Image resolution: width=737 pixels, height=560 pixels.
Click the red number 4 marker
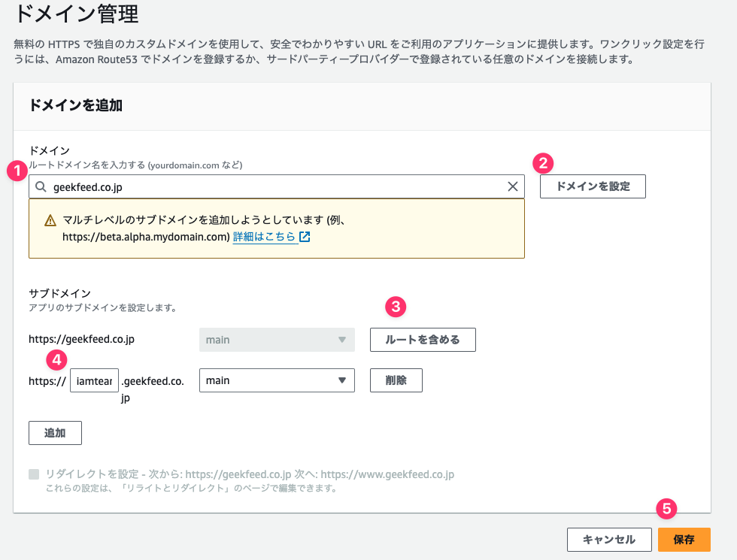pos(57,360)
